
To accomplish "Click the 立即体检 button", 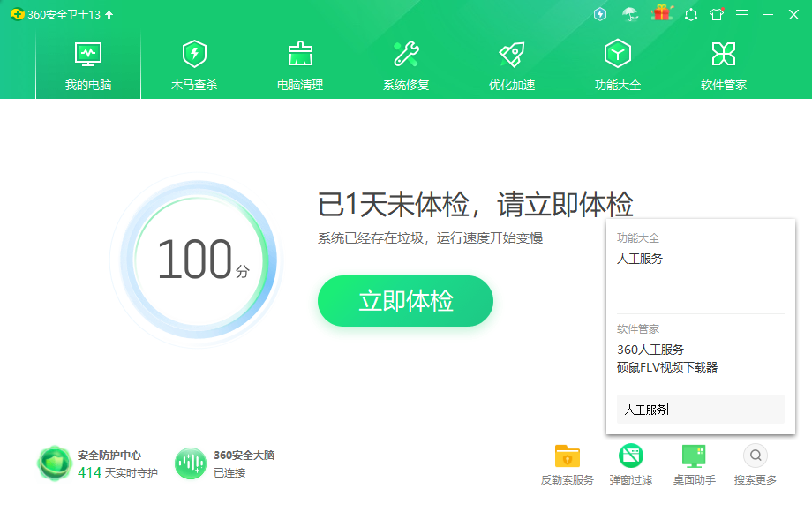I will coord(405,301).
